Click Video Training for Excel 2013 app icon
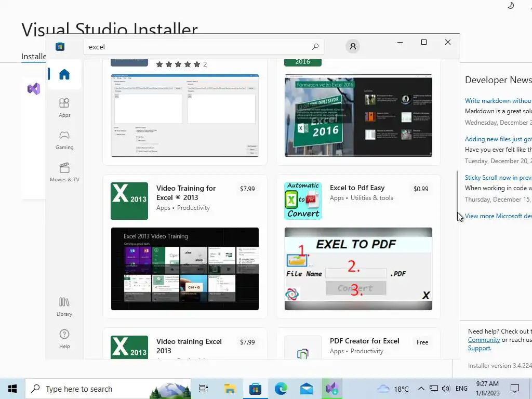 (x=129, y=201)
